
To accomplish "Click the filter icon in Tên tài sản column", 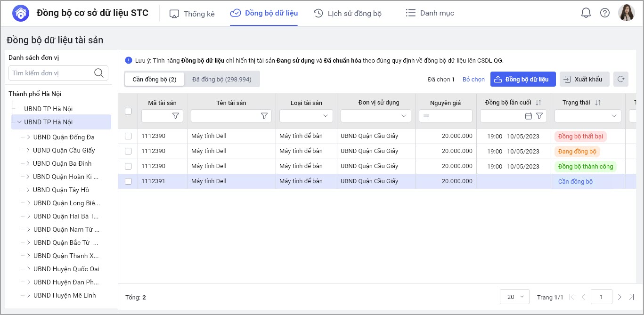I will tap(264, 116).
